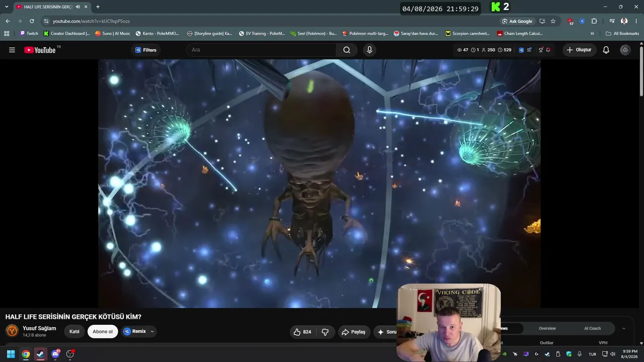Click the vidIQ blue logo in header stats
Viewport: 644px width, 362px height.
click(521, 50)
